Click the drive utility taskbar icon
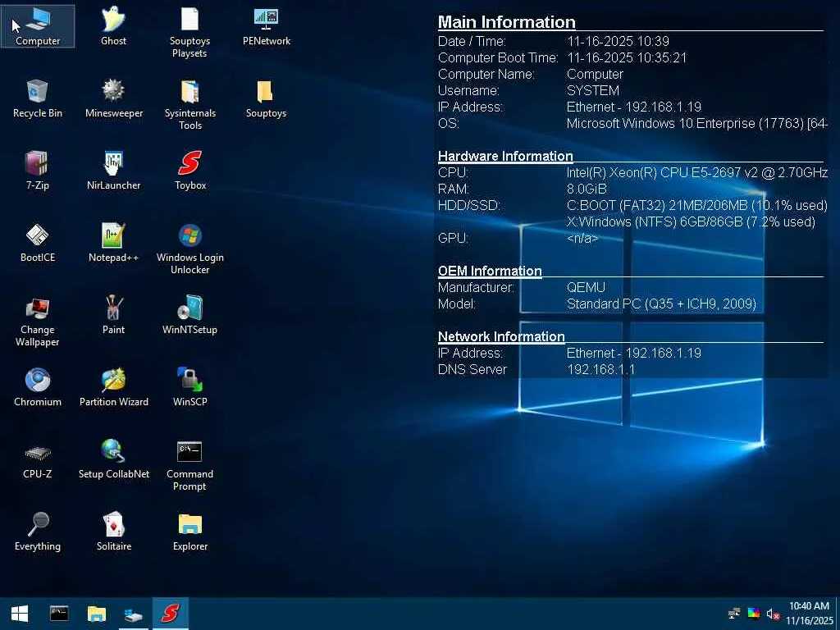The image size is (840, 630). 134,614
